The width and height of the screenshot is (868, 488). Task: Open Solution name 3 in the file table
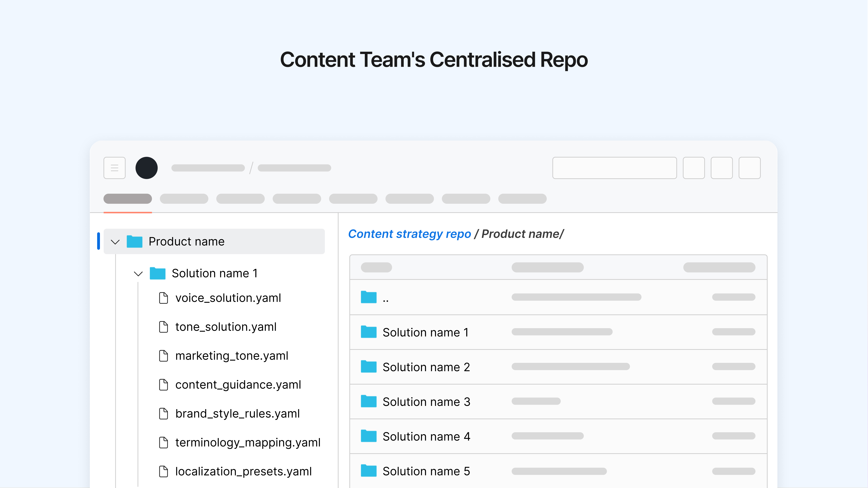tap(426, 402)
